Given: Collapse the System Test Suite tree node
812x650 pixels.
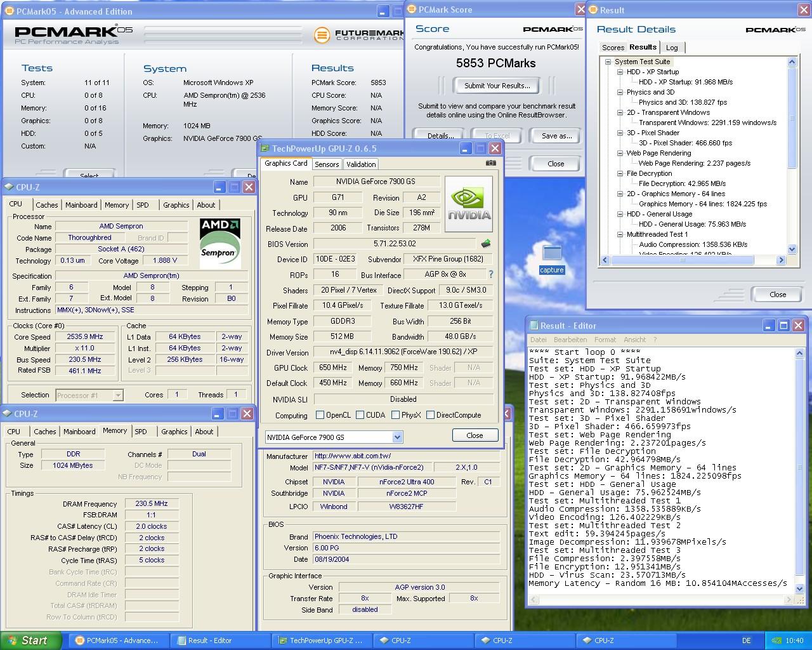Looking at the screenshot, I should click(608, 62).
